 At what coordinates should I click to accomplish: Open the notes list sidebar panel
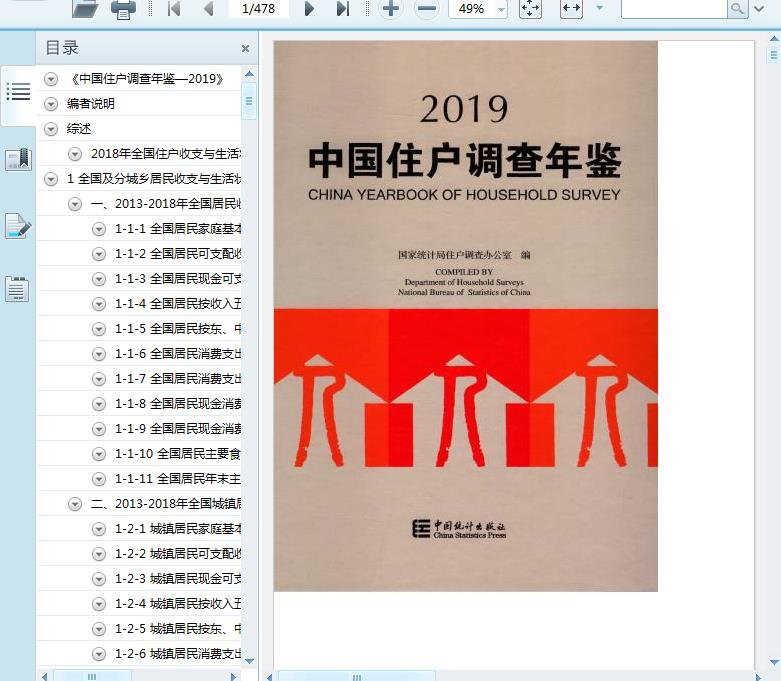(x=17, y=289)
